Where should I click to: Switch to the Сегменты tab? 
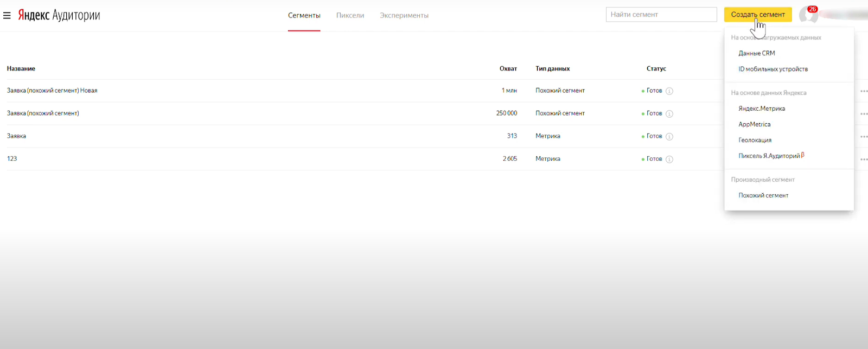(x=304, y=16)
